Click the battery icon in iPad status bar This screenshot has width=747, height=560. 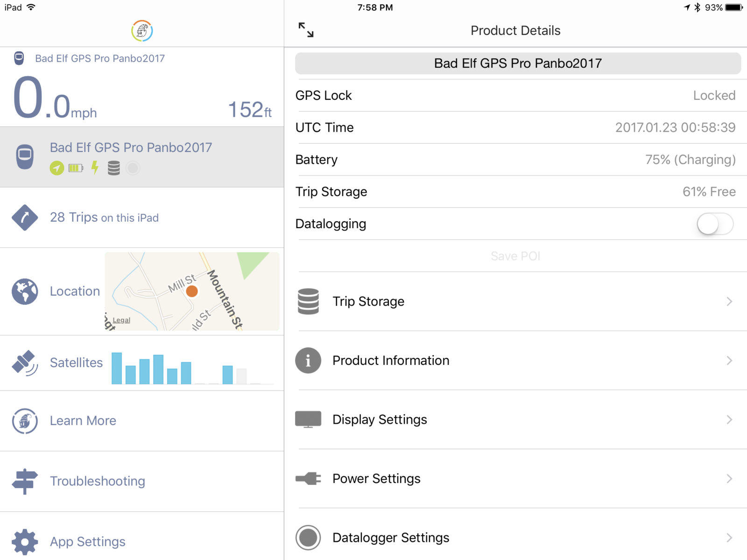tap(734, 7)
